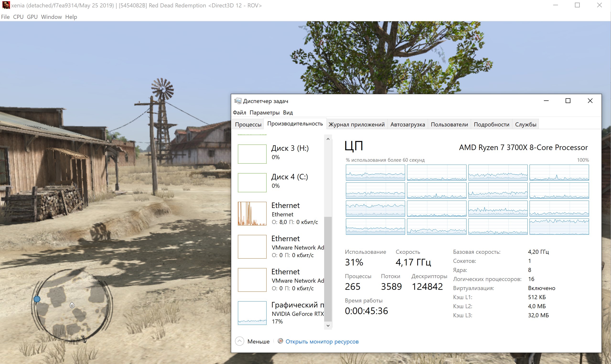Click the xenia title bar app icon
Viewport: 611px width, 364px height.
click(x=6, y=5)
